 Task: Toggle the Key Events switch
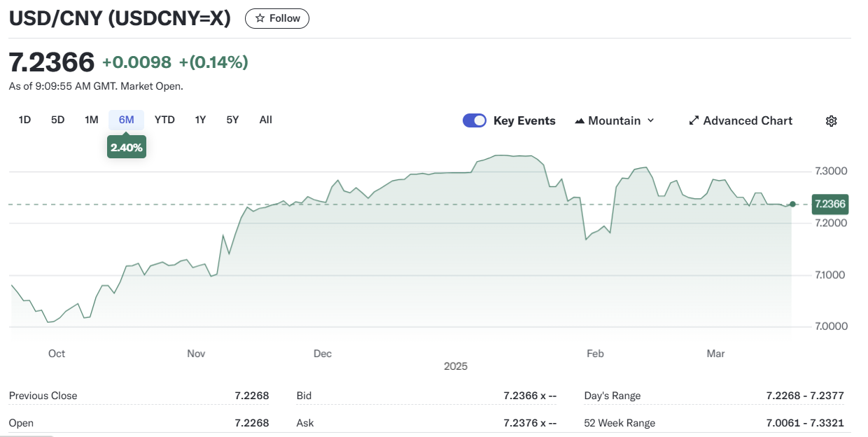(475, 120)
